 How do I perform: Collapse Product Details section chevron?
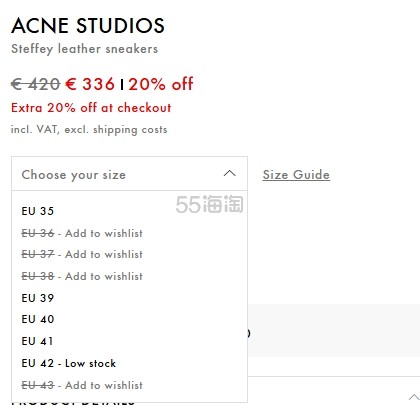[x=414, y=397]
